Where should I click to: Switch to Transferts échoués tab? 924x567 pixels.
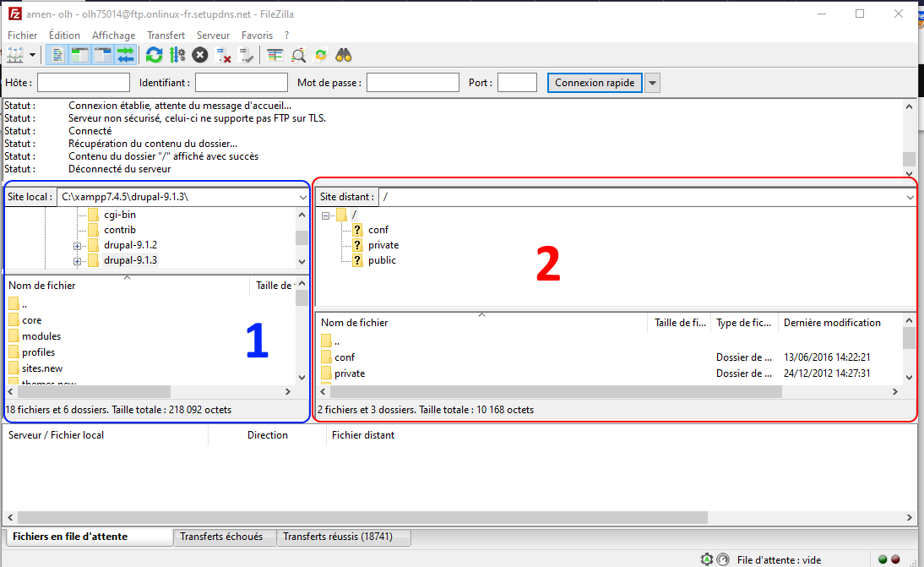click(x=221, y=537)
